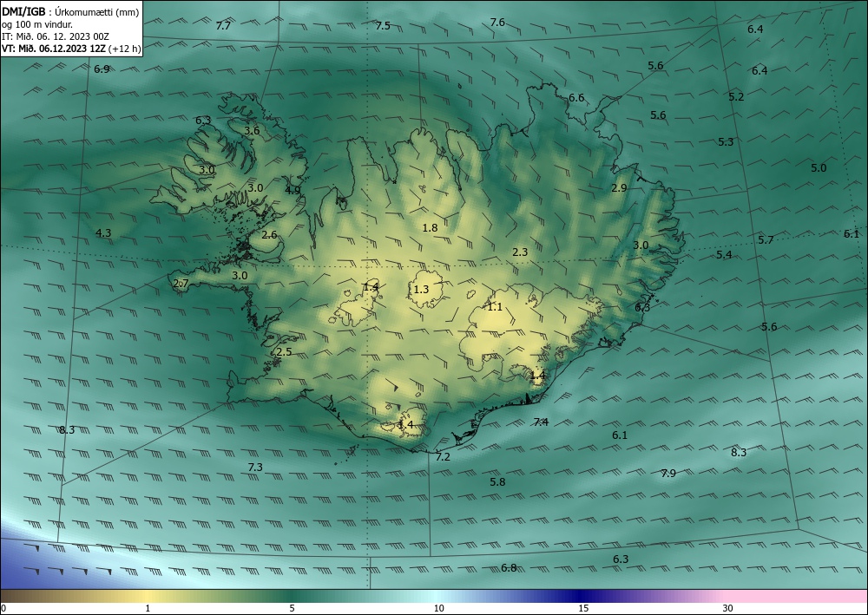Select the 7.3 value off southwest coast
The width and height of the screenshot is (868, 615).
(254, 467)
